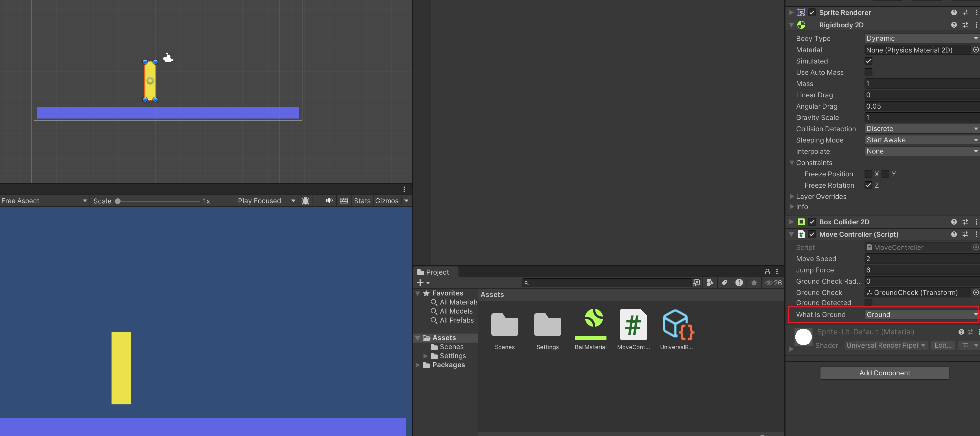Select the BallMaterial asset
The height and width of the screenshot is (436, 980).
tap(590, 329)
